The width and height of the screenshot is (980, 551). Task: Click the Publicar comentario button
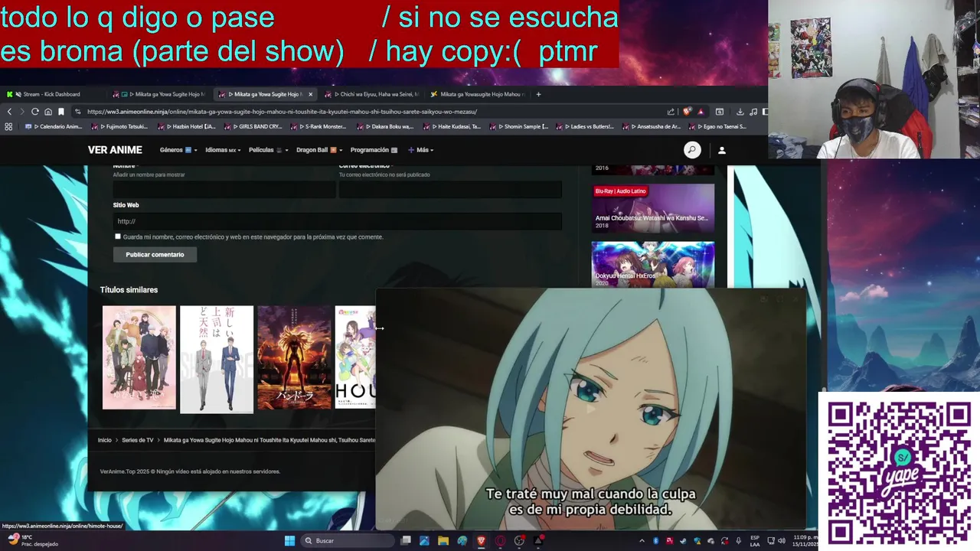point(155,255)
